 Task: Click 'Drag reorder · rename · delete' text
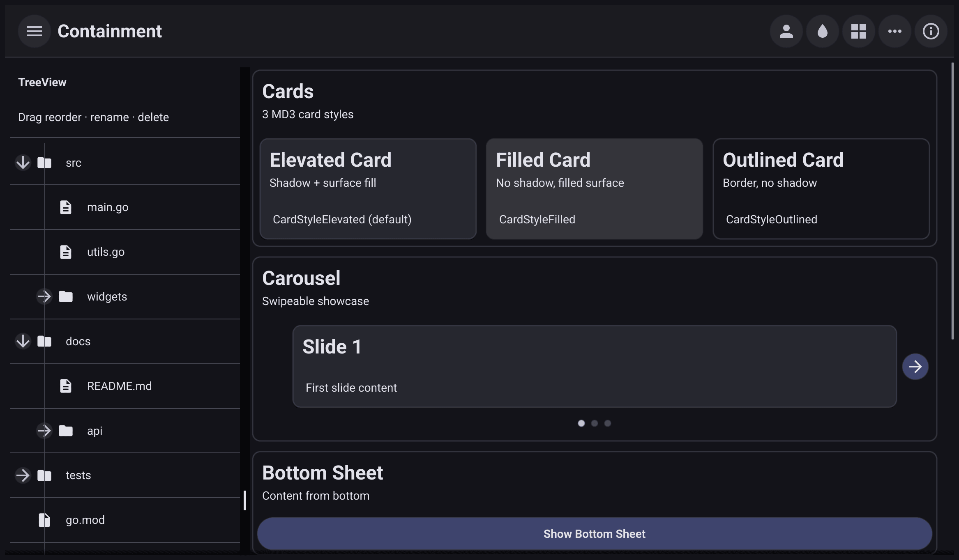pyautogui.click(x=94, y=117)
